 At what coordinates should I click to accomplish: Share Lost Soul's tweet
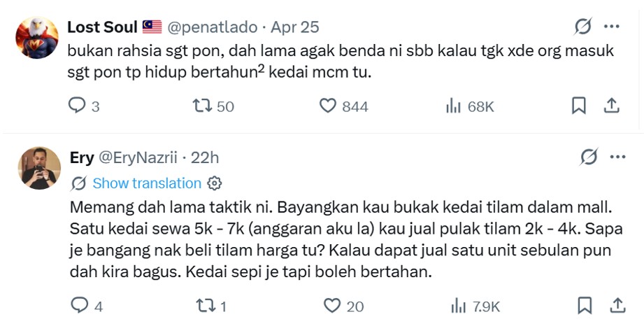[x=611, y=106]
